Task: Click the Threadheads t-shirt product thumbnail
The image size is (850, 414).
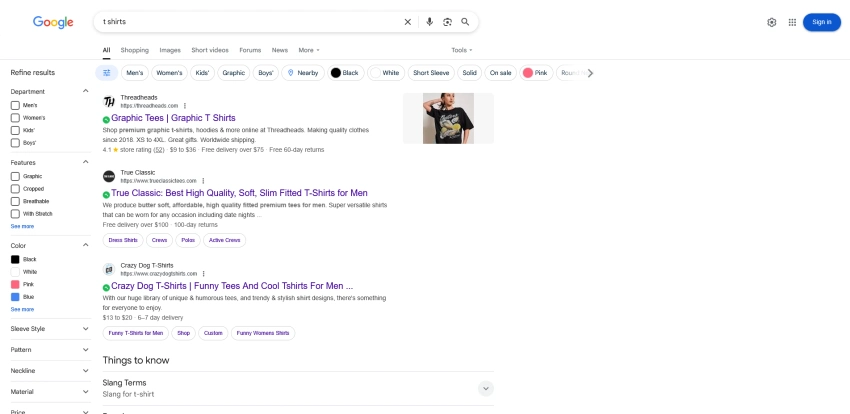Action: click(448, 119)
